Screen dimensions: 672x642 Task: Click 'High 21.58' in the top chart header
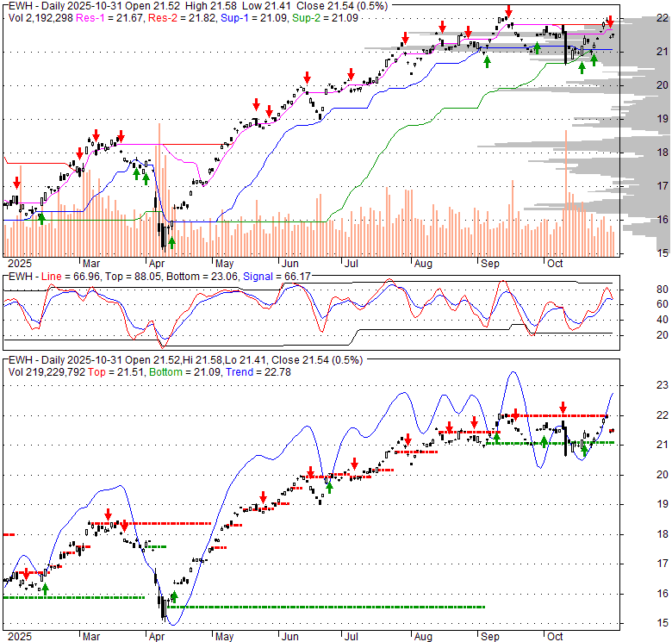211,6
